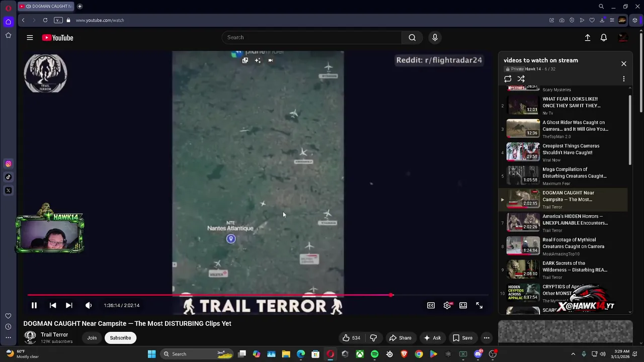The height and width of the screenshot is (362, 644).
Task: Open the YouTube Create upload icon
Action: [x=587, y=38]
